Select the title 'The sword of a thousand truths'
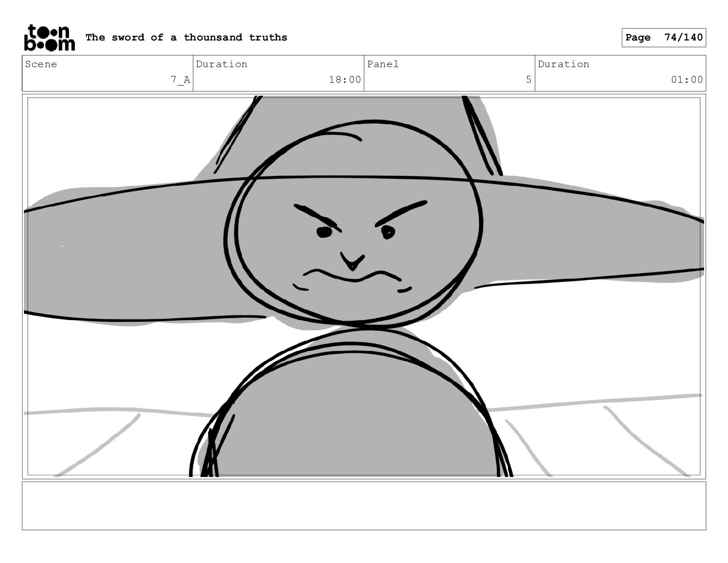Screen dimensions: 728x563 (x=186, y=38)
